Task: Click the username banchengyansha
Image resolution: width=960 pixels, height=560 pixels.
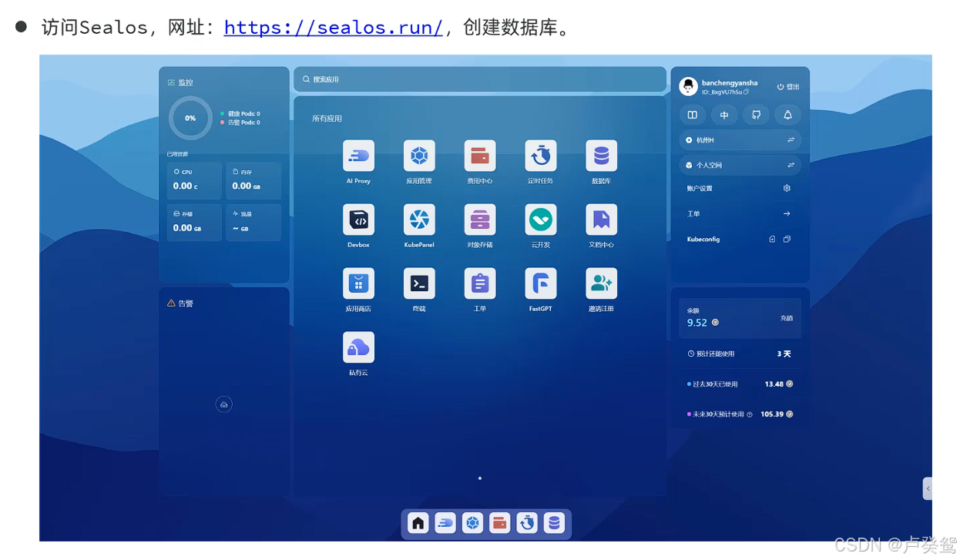Action: click(730, 82)
